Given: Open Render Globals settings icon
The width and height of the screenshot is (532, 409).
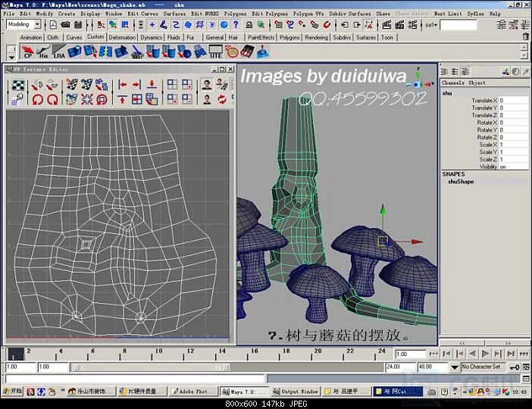Looking at the screenshot, I should click(412, 25).
